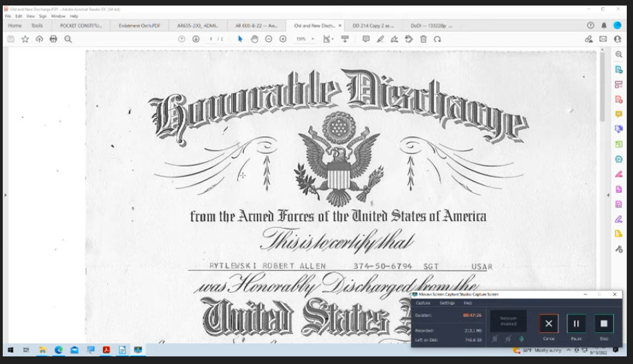The image size is (633, 364).
Task: Select the arrow selection tool
Action: pos(240,39)
